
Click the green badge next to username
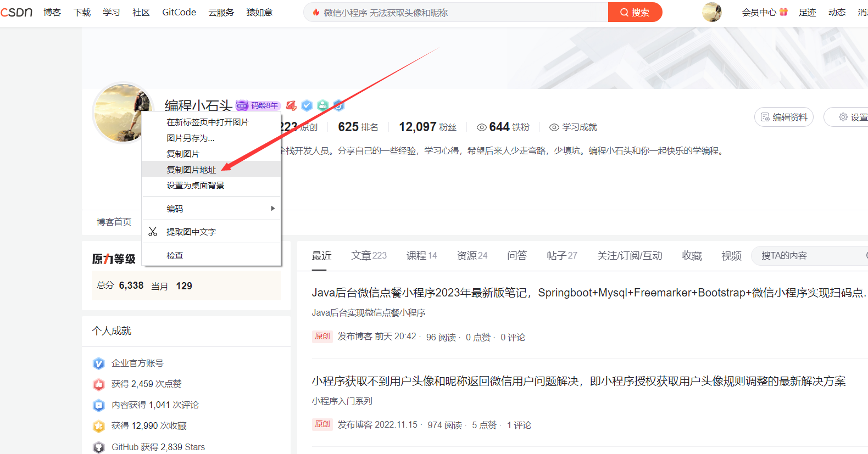[x=323, y=105]
